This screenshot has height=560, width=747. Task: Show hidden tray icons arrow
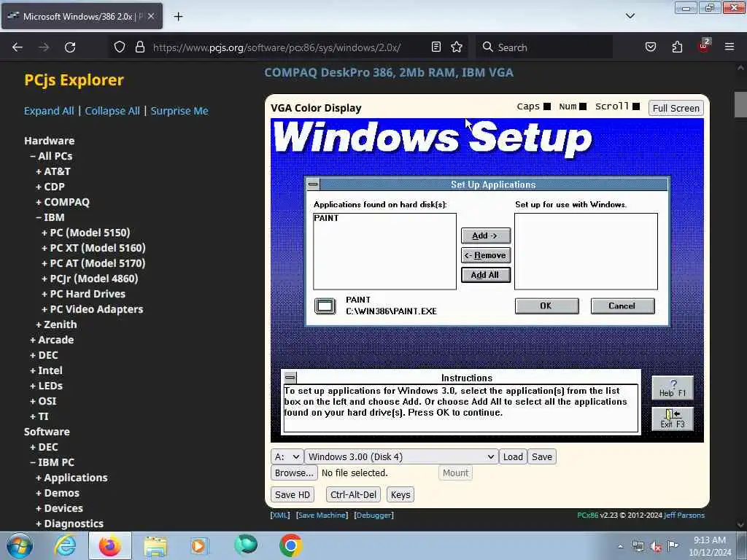620,546
